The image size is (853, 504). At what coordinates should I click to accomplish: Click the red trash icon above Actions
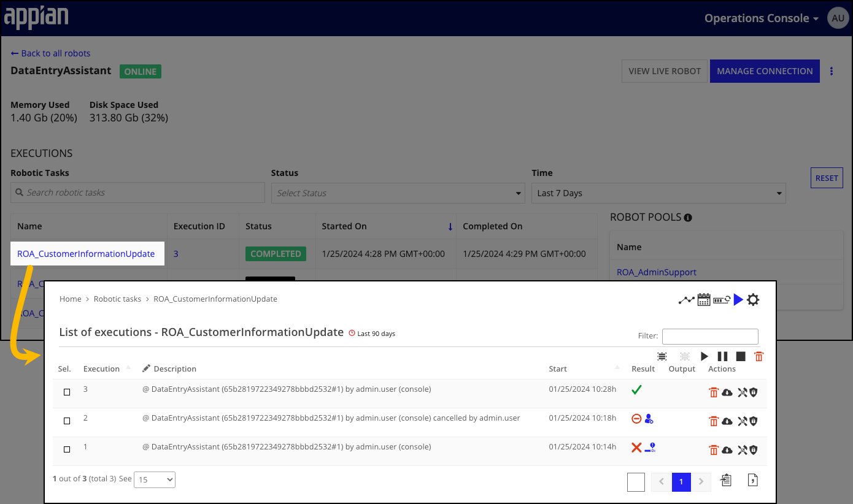point(759,356)
